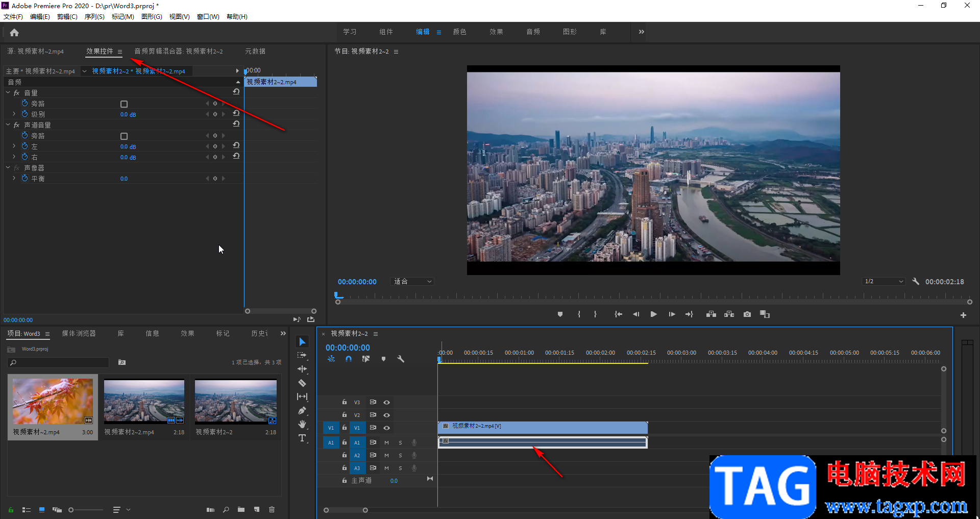The width and height of the screenshot is (980, 519).
Task: Select the Hand tool
Action: 302,424
